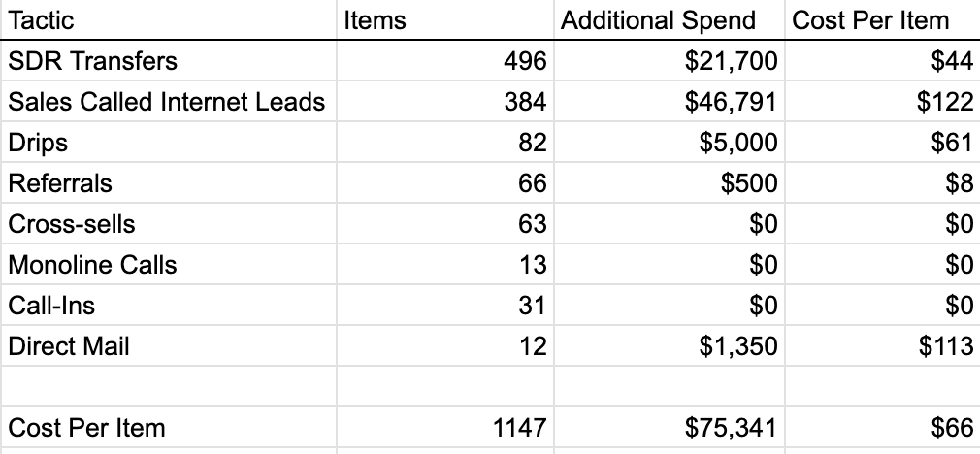Click the 496 items value
The width and height of the screenshot is (980, 454).
point(445,60)
